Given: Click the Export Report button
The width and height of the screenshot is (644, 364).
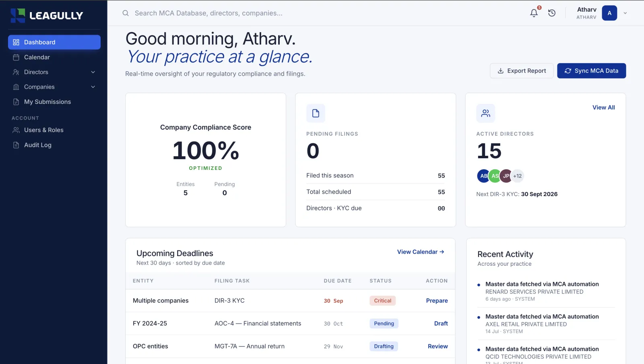Looking at the screenshot, I should (x=522, y=71).
